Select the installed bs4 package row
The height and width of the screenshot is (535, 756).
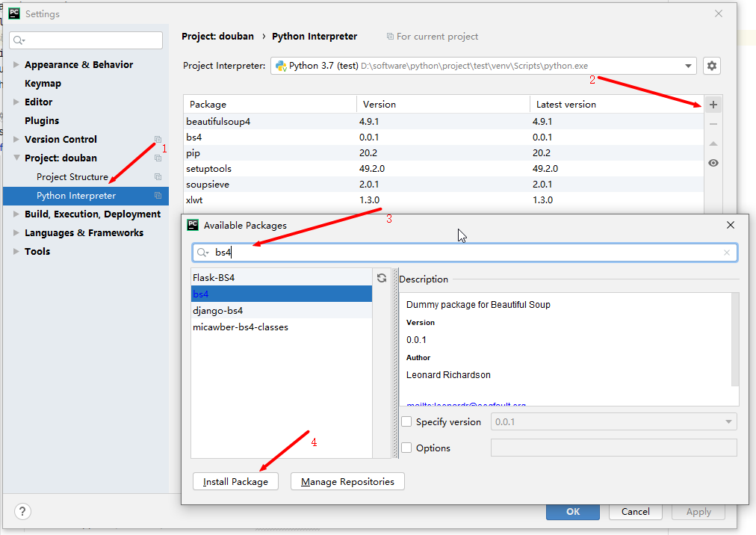443,137
